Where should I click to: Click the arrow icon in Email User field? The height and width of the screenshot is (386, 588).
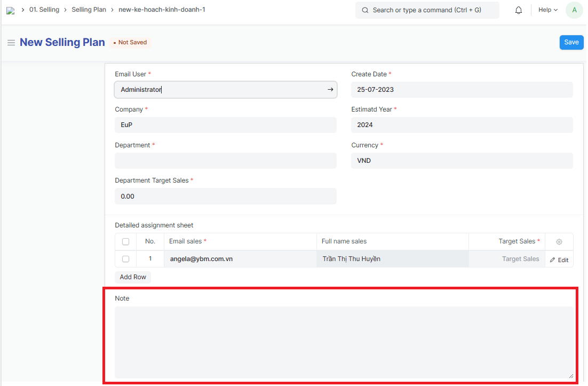330,90
